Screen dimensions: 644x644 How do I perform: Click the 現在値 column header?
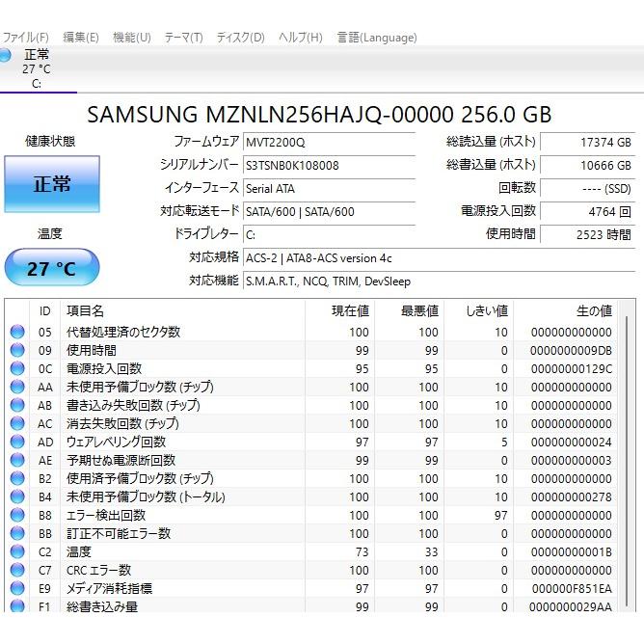tap(339, 310)
